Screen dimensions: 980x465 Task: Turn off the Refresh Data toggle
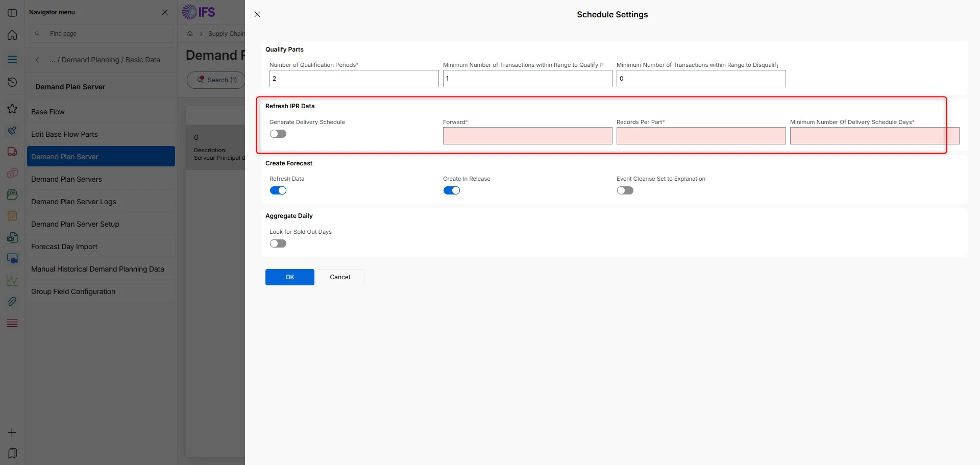[278, 190]
